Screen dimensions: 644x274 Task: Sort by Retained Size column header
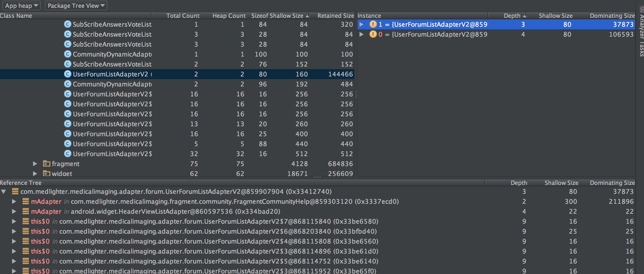tap(335, 16)
